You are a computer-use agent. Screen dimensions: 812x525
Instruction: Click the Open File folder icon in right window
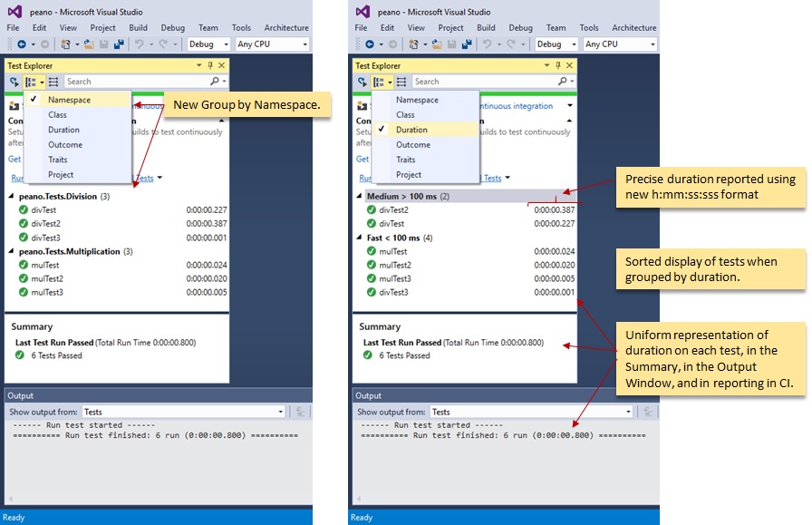point(437,44)
